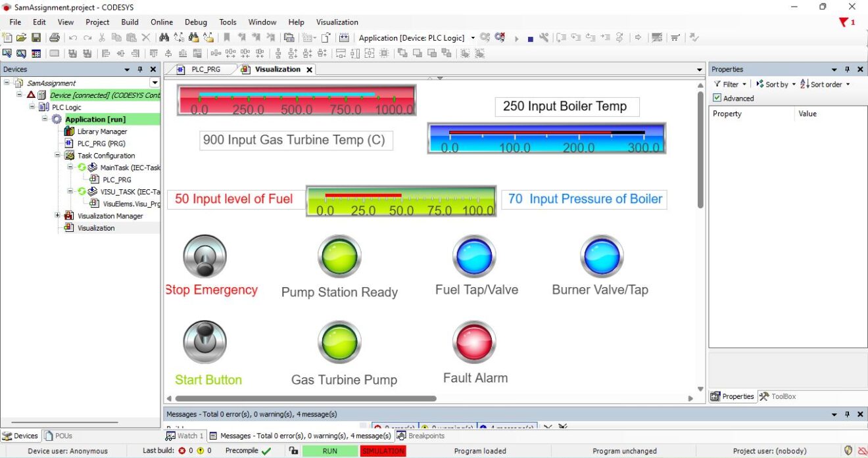Screen dimensions: 868x458
Task: Click the visualization horizontal scrollbar
Action: point(302,398)
